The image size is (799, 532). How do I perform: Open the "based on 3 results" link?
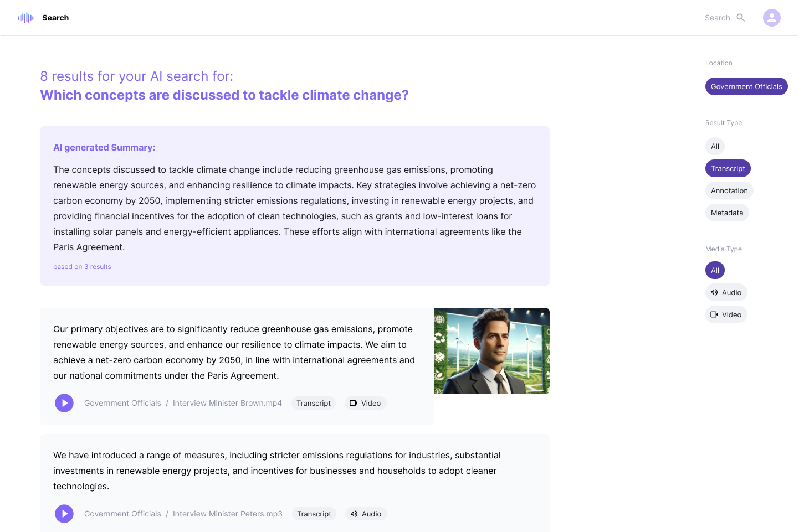pos(82,267)
